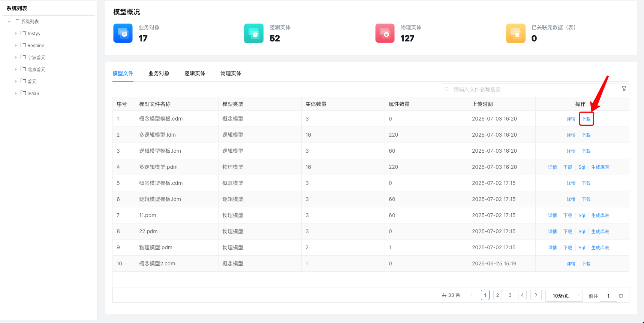Switch to the 业务对象 tab
644x323 pixels.
tap(159, 73)
